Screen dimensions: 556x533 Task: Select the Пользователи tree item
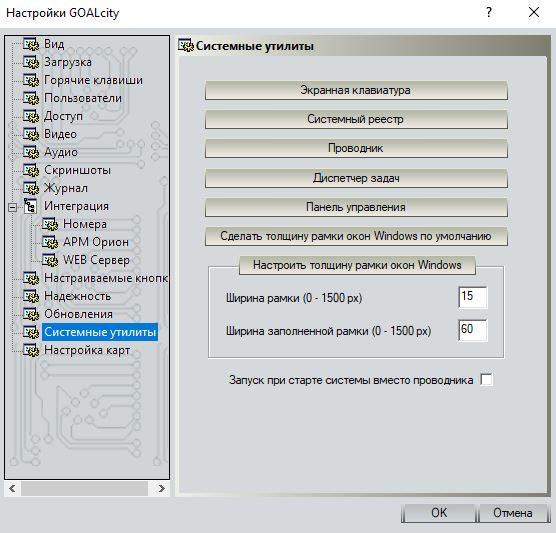coord(83,98)
